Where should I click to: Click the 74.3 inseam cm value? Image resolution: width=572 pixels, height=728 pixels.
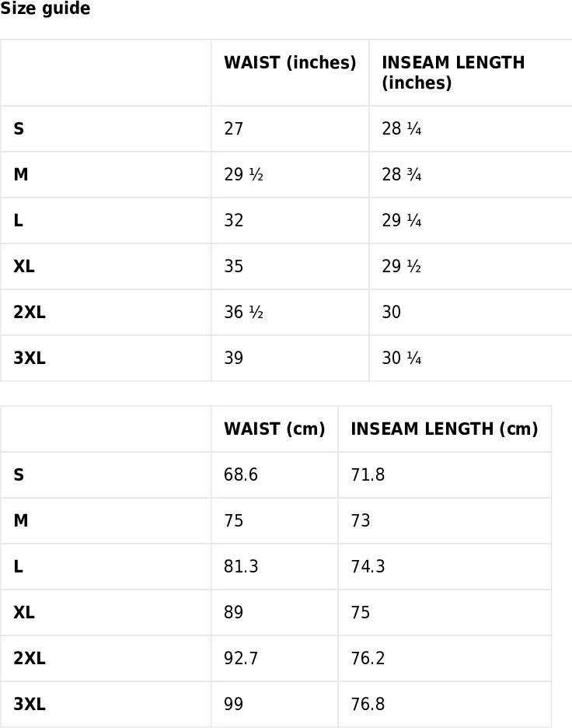tap(368, 566)
